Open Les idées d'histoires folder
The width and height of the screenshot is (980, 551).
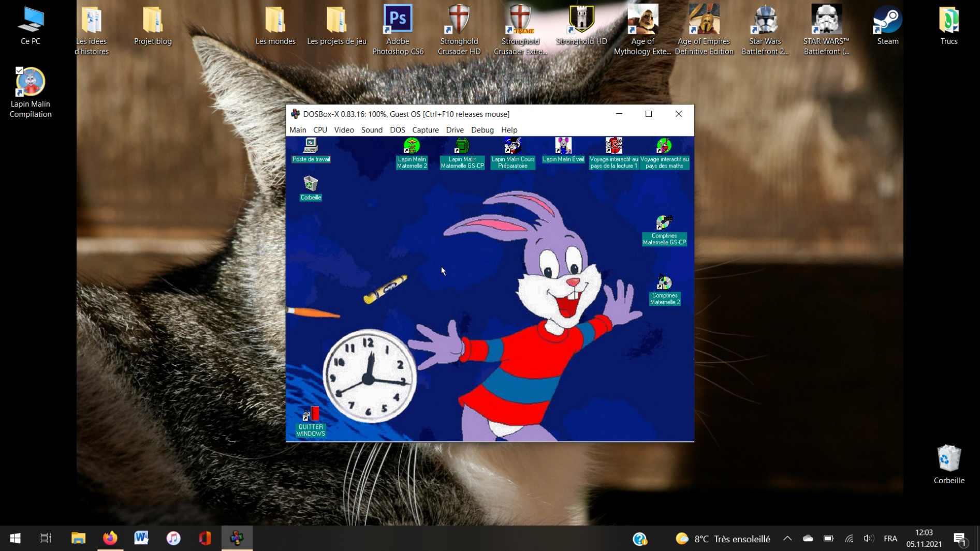(92, 30)
